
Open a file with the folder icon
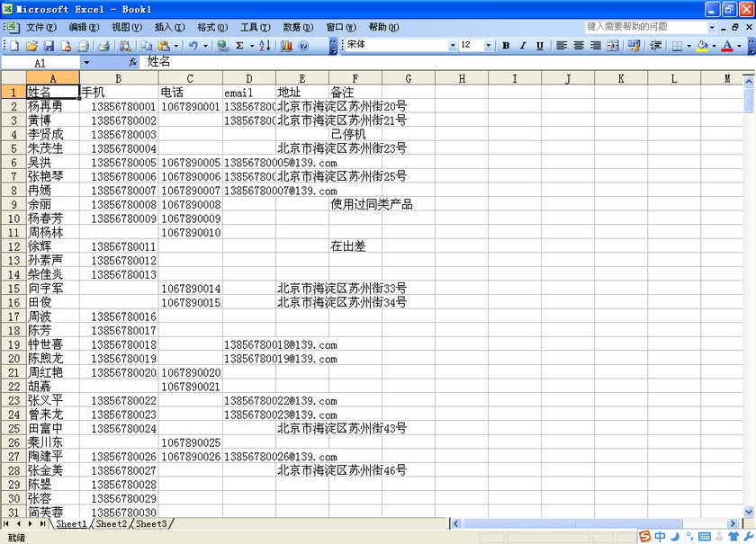click(31, 46)
